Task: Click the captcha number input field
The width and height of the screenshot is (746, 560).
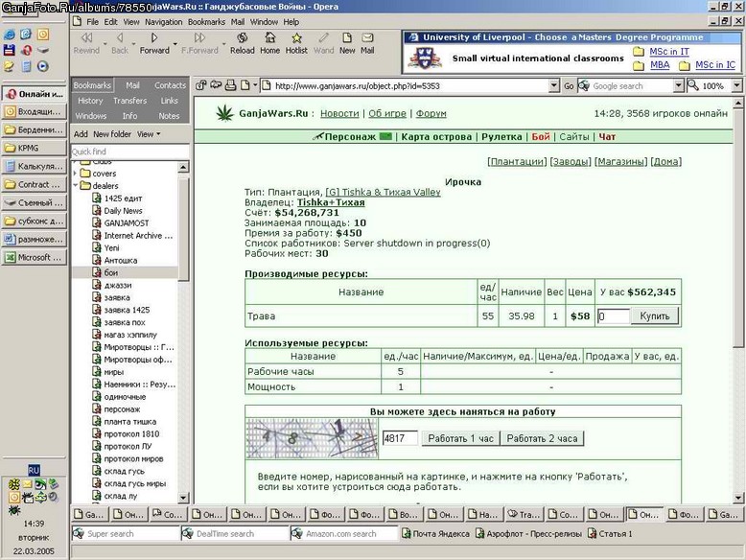Action: [400, 438]
